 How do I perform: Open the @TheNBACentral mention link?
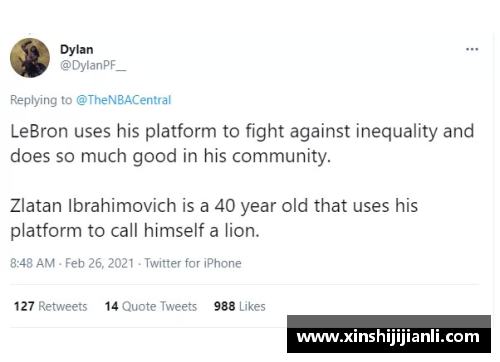(124, 100)
